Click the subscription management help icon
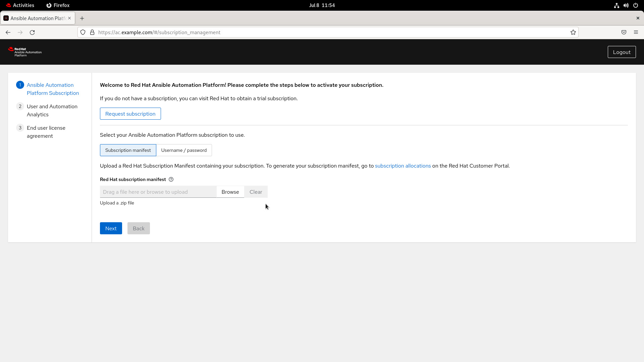The height and width of the screenshot is (362, 644). pos(171,179)
